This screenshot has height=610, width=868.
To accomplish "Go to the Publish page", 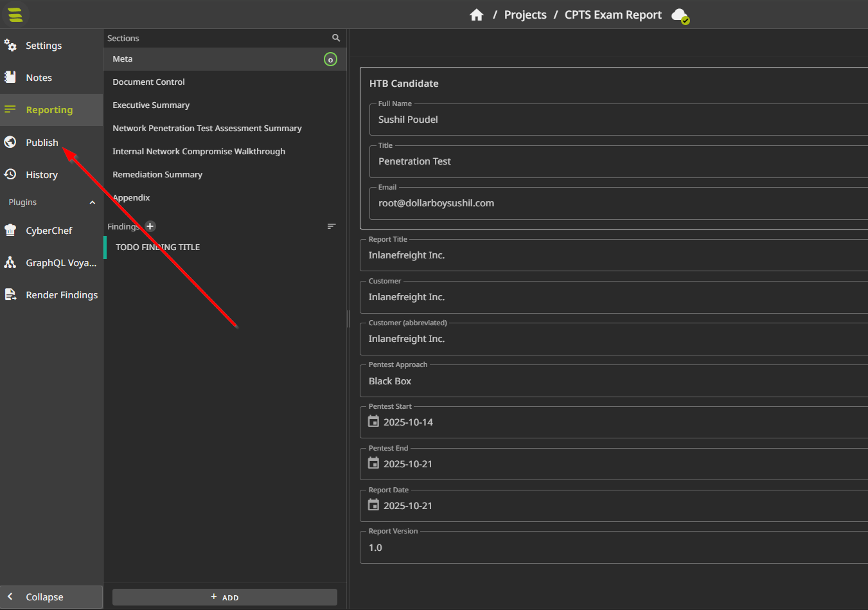I will pos(42,143).
